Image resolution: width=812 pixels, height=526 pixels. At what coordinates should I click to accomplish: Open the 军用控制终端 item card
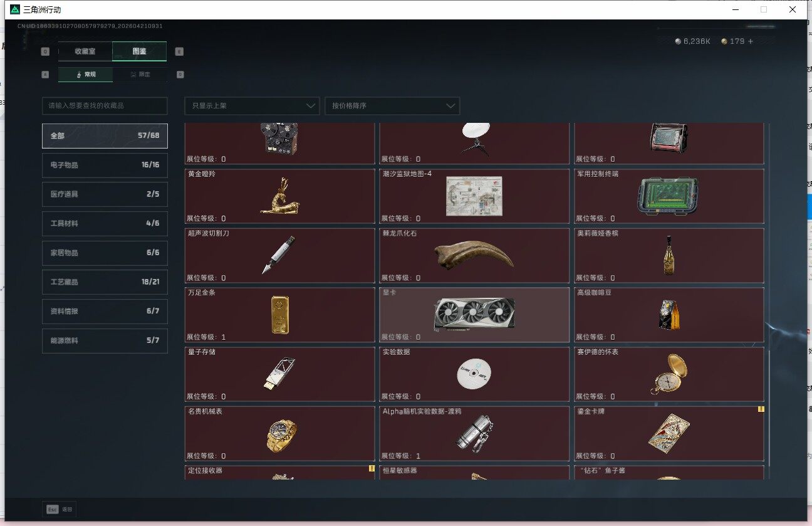point(669,196)
